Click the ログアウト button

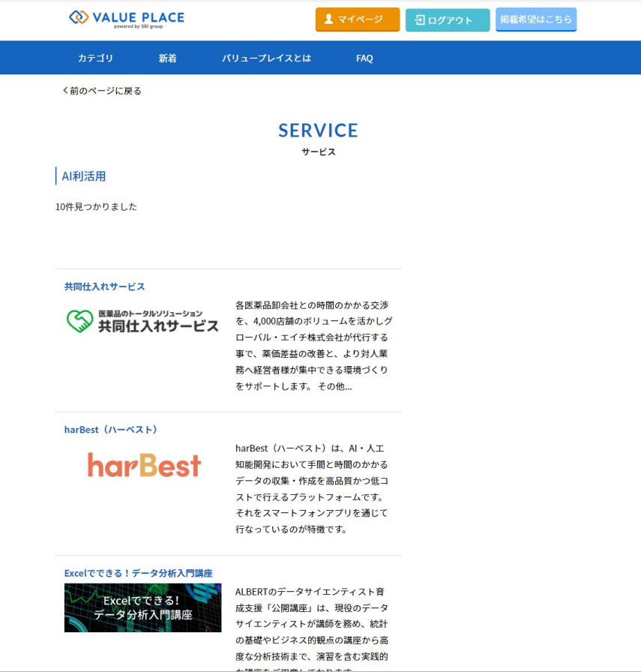(x=448, y=19)
